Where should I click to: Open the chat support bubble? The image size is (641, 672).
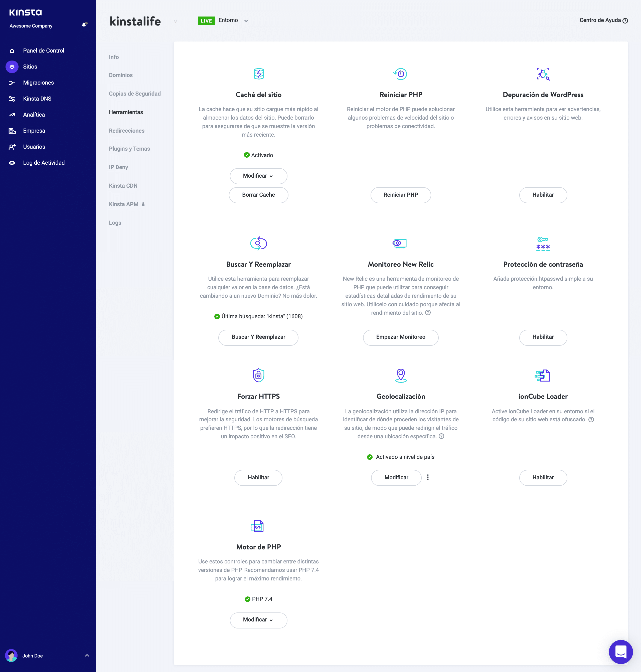pos(620,651)
